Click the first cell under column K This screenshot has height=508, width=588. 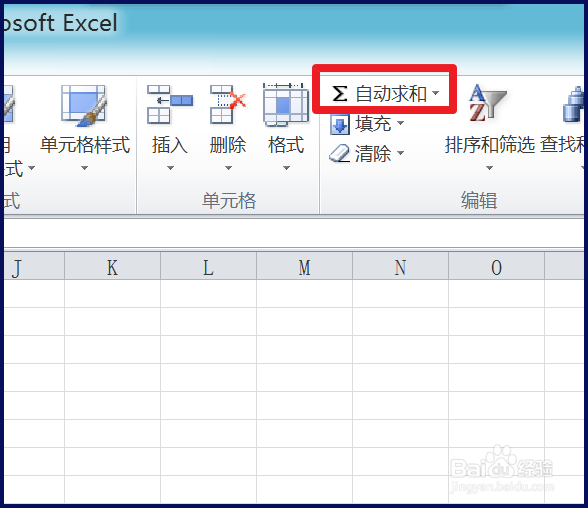click(x=112, y=294)
